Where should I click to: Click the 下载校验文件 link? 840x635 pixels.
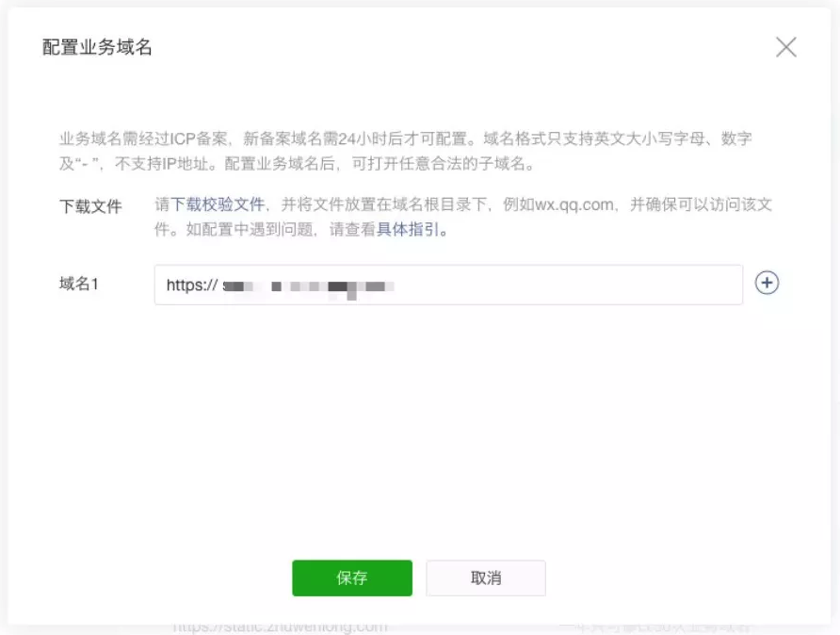(218, 204)
